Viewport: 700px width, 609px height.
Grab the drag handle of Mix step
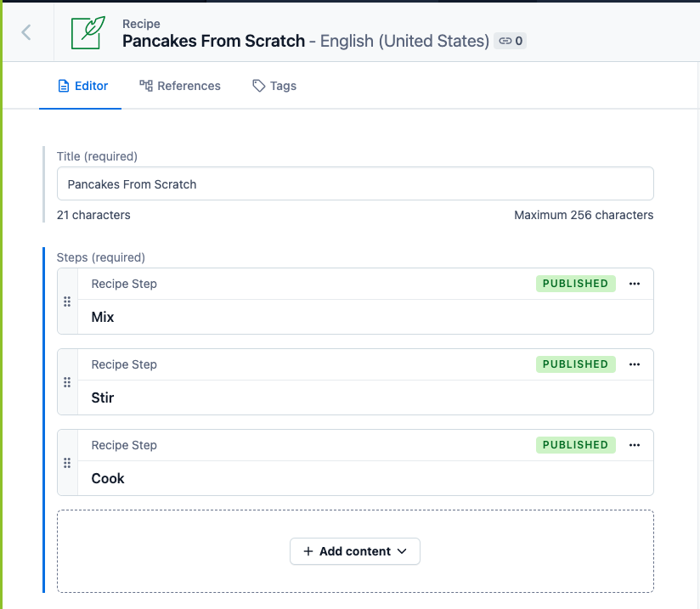click(67, 302)
